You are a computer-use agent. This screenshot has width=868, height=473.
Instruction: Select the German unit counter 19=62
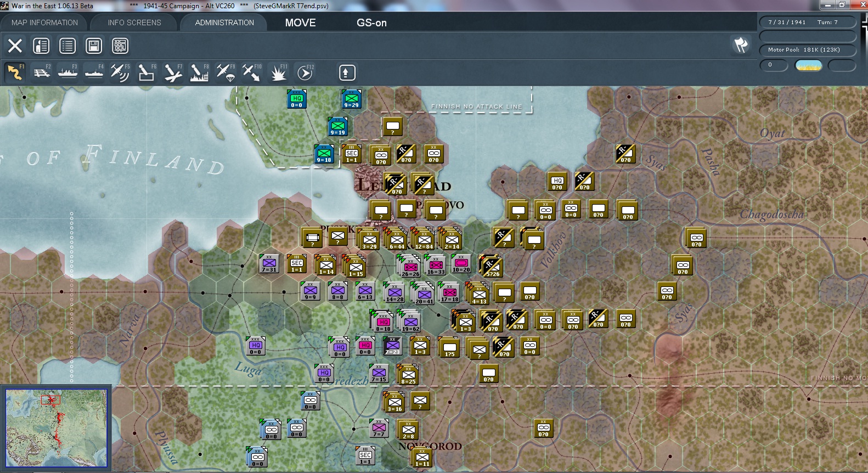(x=410, y=322)
